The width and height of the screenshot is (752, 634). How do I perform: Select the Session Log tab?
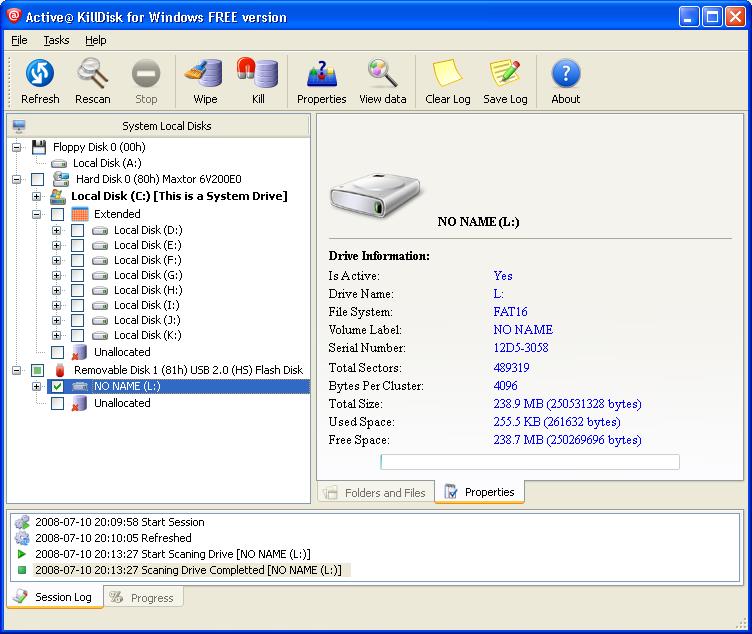(54, 597)
